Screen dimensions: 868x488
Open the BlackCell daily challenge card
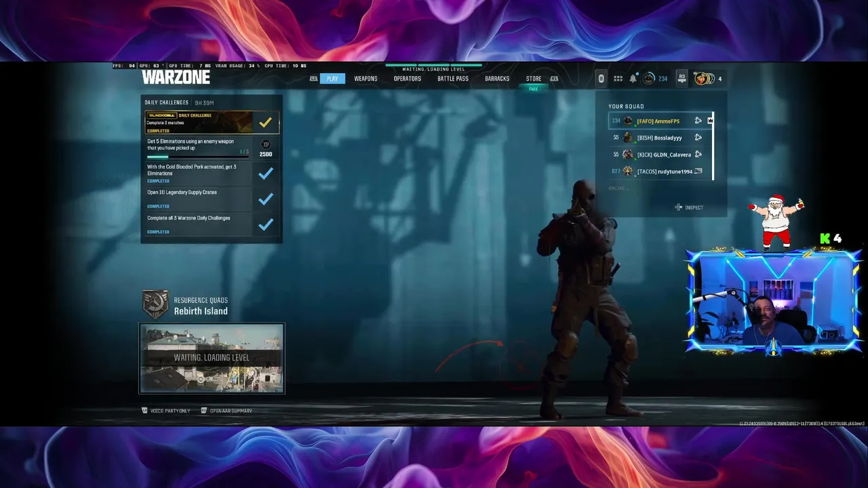tap(212, 123)
